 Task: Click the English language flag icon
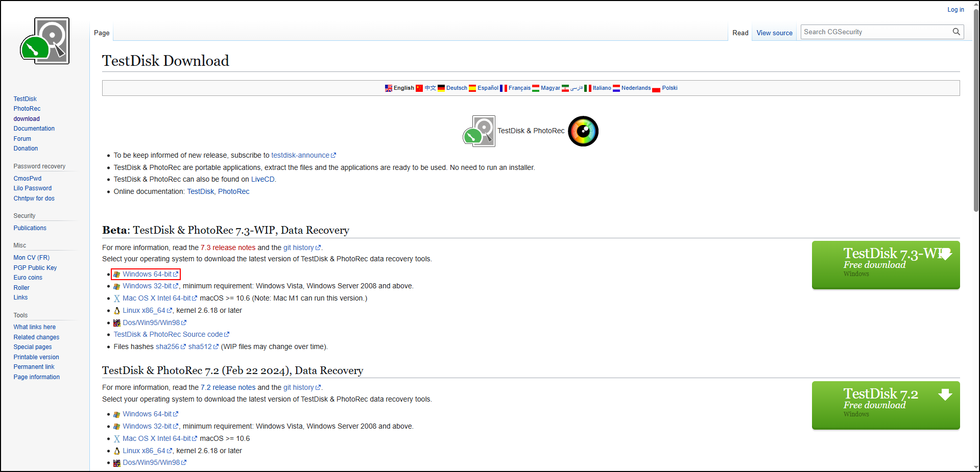pos(389,88)
